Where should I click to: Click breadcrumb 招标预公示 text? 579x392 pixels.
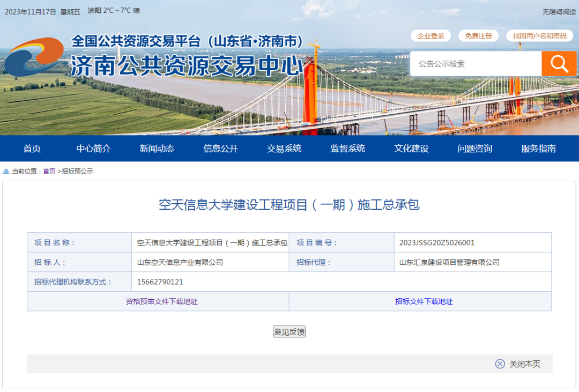(77, 171)
